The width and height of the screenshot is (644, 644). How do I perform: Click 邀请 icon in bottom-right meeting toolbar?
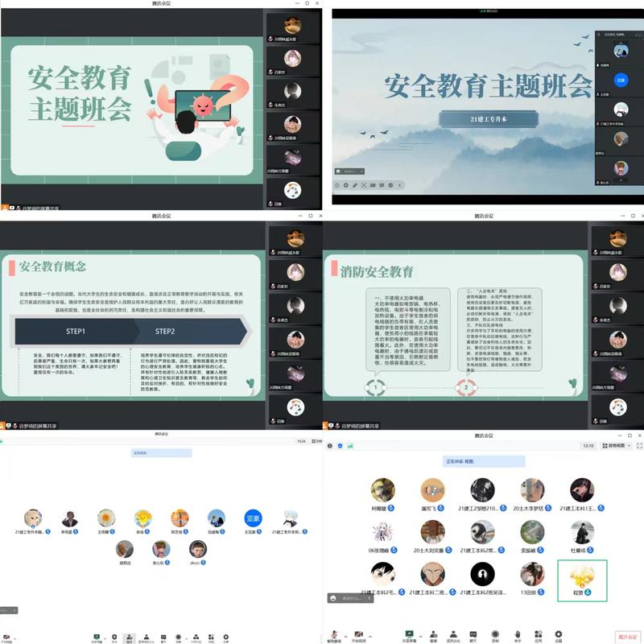(432, 634)
